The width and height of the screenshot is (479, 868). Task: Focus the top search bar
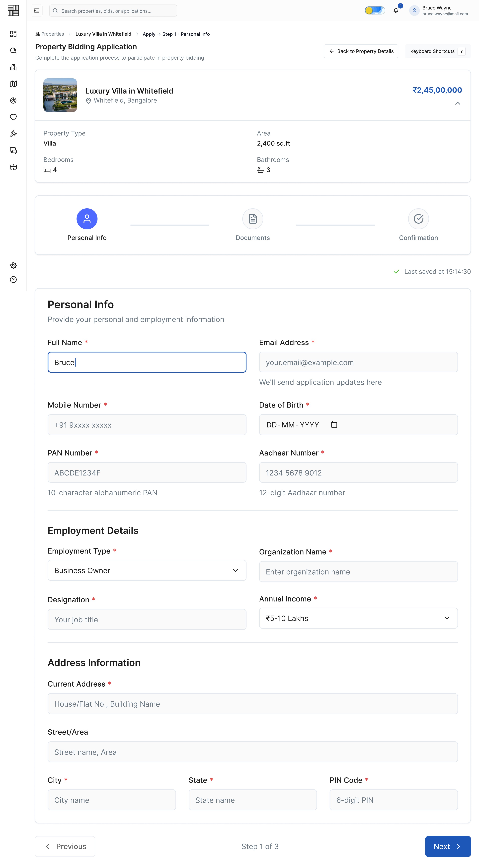point(113,10)
